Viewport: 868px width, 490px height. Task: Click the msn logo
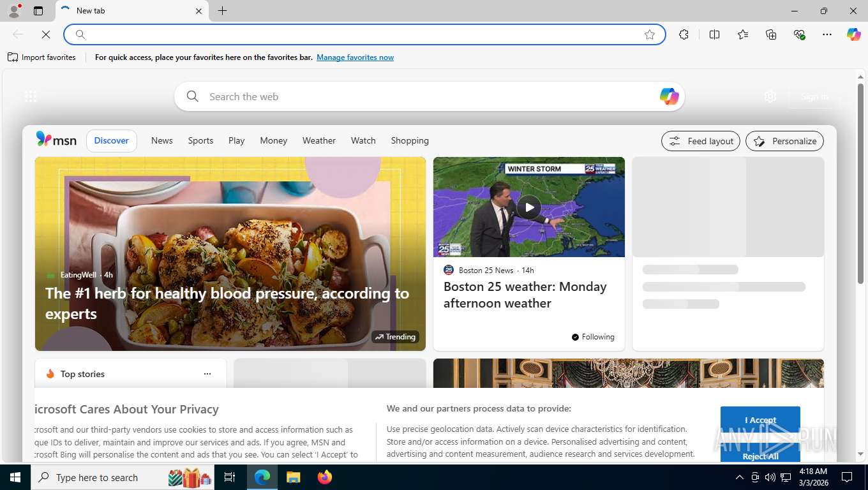pos(56,140)
